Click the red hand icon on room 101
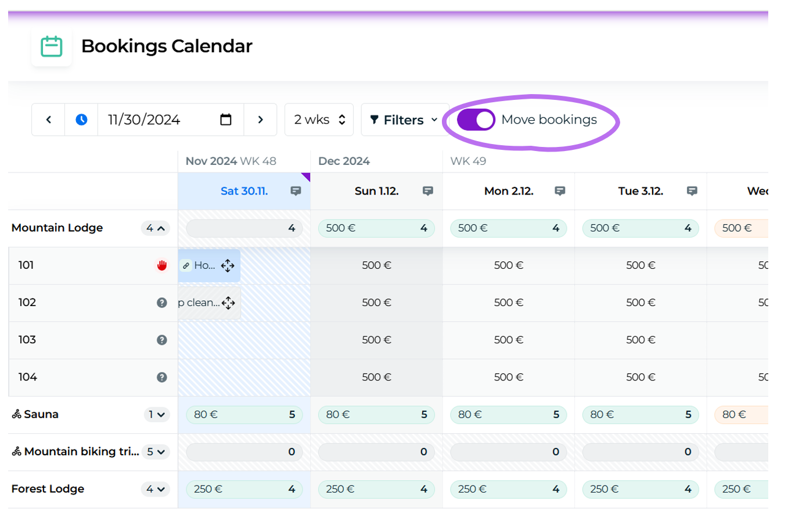Viewport: 788px width, 532px height. (x=161, y=265)
